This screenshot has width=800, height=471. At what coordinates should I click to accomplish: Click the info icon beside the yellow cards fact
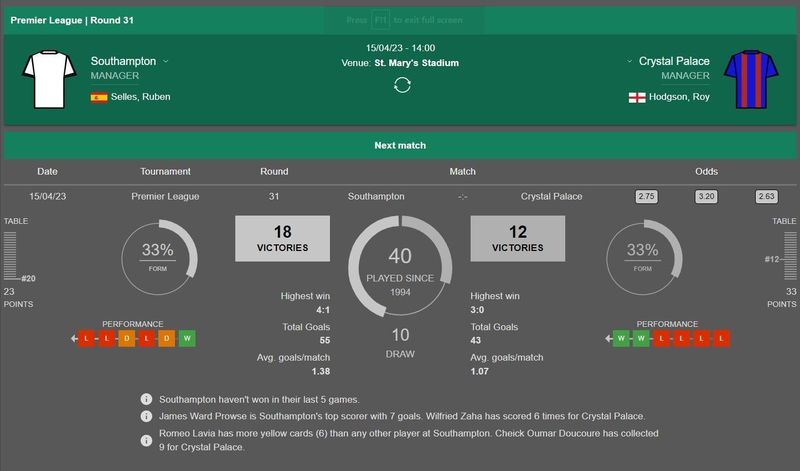coord(147,433)
